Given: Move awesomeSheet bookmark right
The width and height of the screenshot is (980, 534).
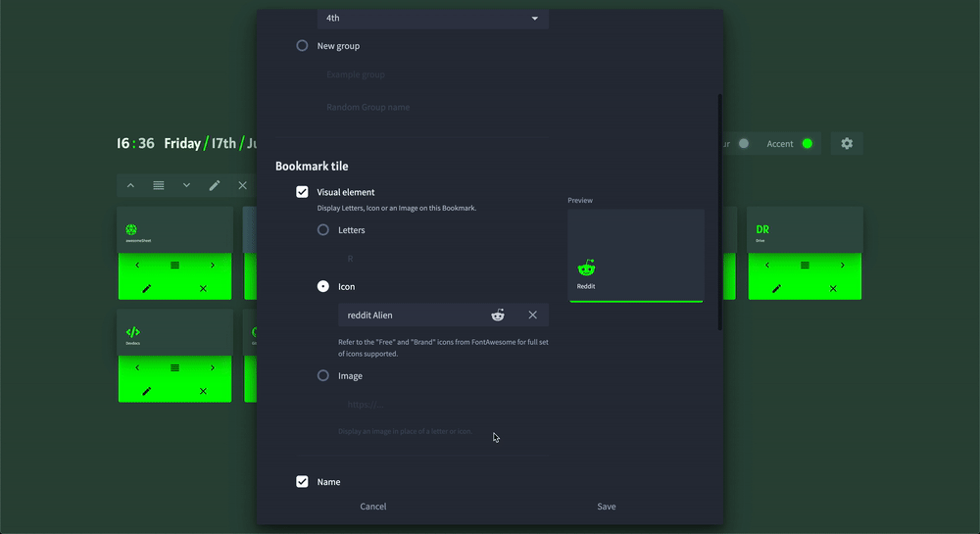Looking at the screenshot, I should click(x=213, y=266).
